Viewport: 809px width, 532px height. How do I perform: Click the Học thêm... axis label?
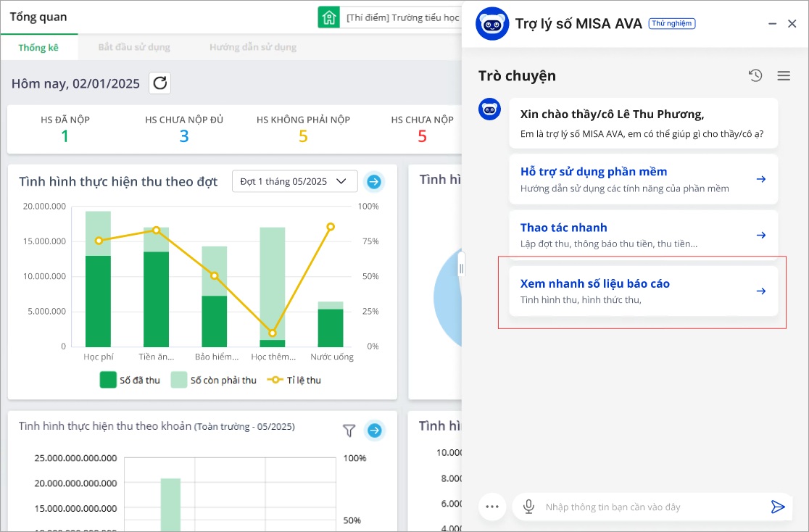273,357
